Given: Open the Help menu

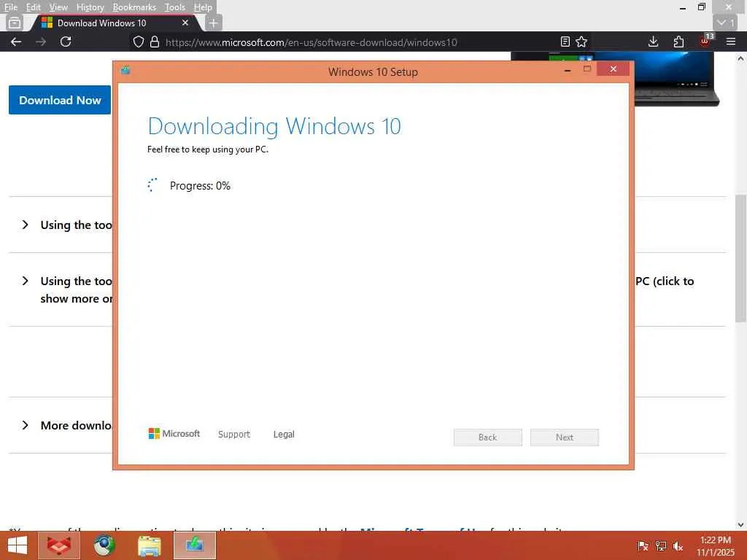Looking at the screenshot, I should pyautogui.click(x=203, y=7).
